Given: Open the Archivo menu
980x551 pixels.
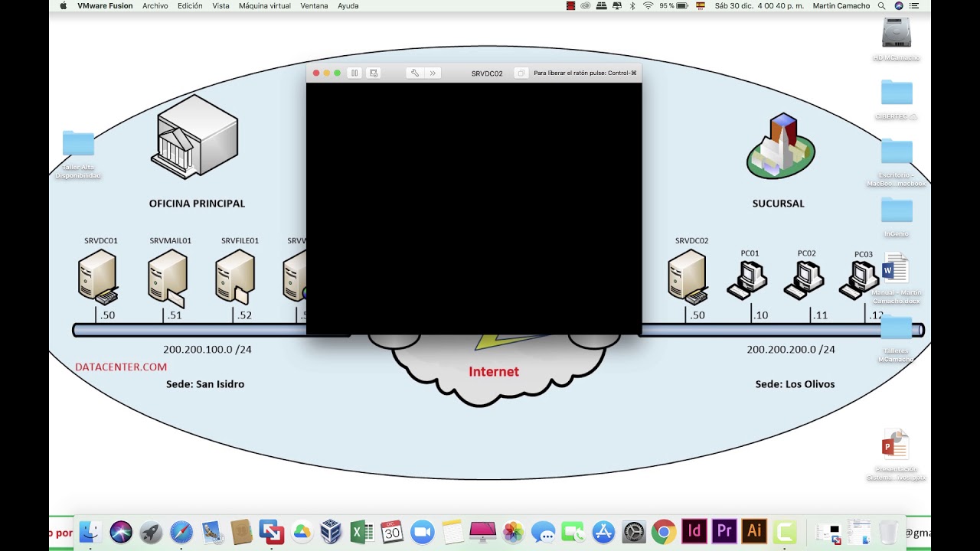Looking at the screenshot, I should 155,5.
